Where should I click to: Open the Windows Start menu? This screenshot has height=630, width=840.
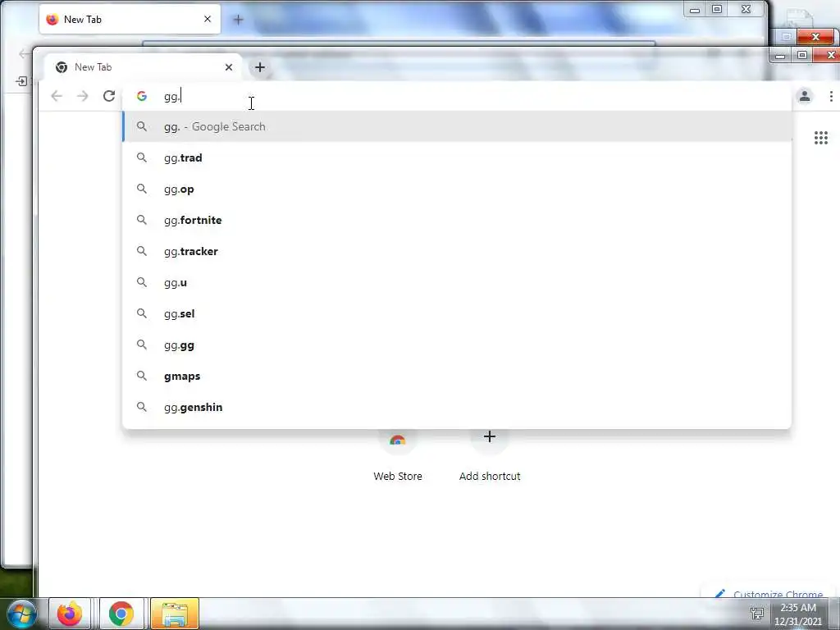pyautogui.click(x=21, y=614)
